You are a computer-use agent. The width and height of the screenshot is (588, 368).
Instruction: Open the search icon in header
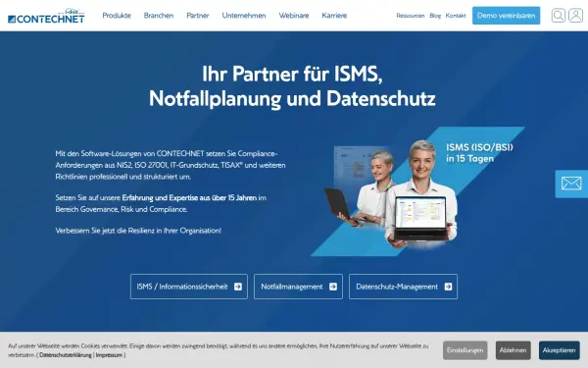pyautogui.click(x=558, y=16)
